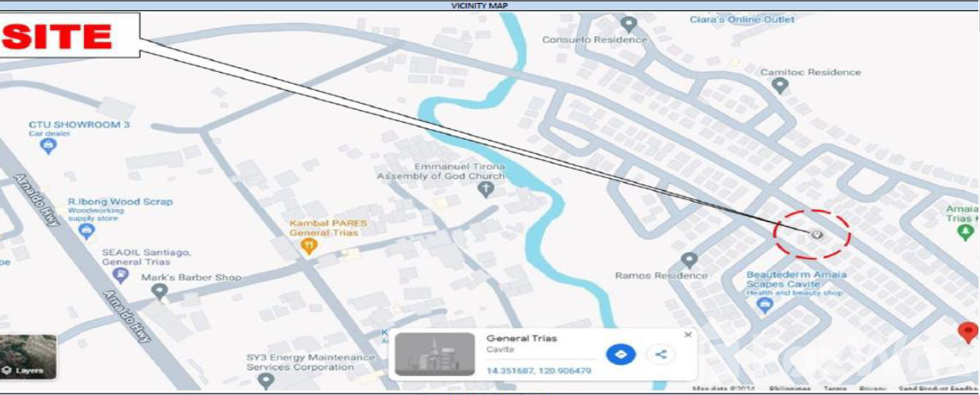Close the General Trias info card

(x=687, y=335)
